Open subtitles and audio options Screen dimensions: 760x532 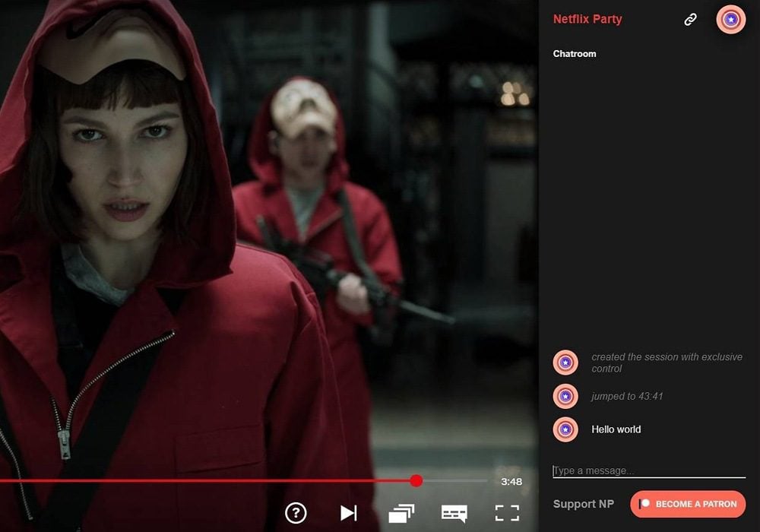coord(454,513)
